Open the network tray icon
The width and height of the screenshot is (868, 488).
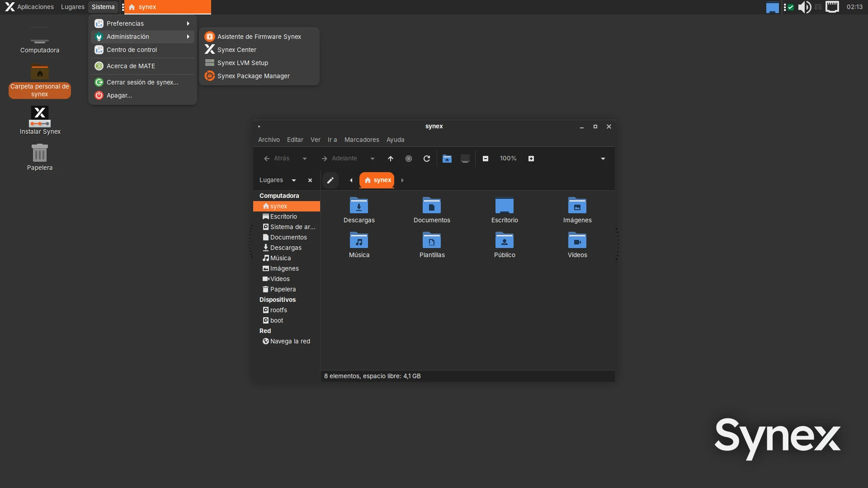point(832,7)
